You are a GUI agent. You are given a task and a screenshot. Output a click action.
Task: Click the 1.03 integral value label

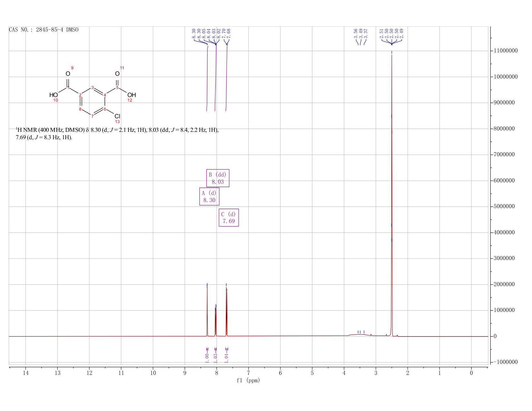pos(215,358)
